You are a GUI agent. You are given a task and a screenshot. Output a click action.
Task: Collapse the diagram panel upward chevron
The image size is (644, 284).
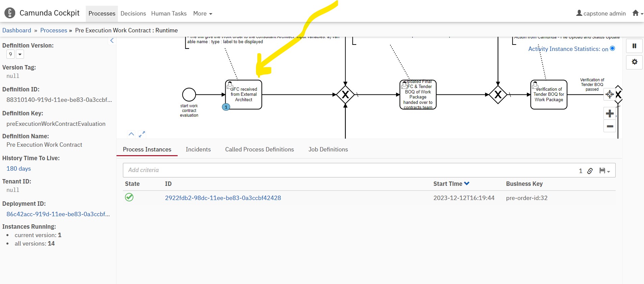coord(131,134)
